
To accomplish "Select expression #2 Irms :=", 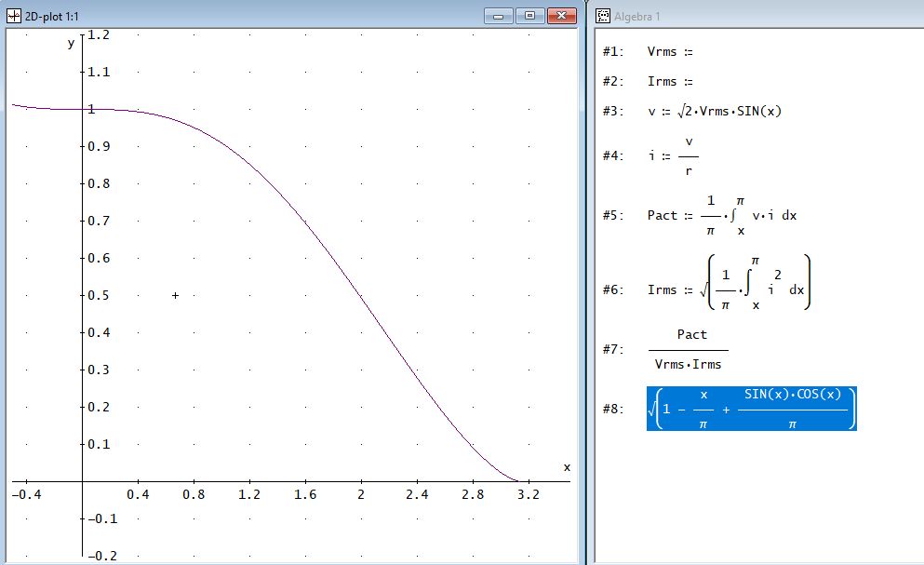I will click(x=669, y=81).
